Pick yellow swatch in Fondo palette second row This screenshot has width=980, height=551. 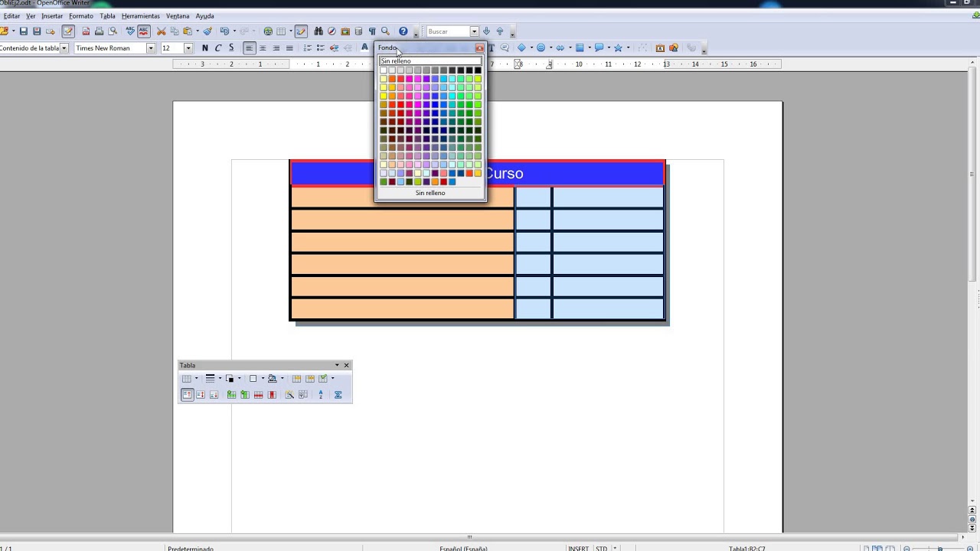pos(384,79)
